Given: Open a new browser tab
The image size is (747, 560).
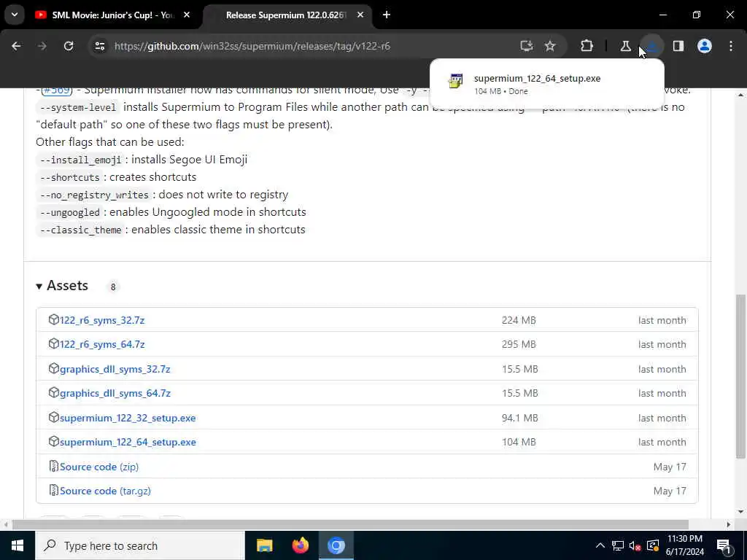Looking at the screenshot, I should pyautogui.click(x=387, y=15).
